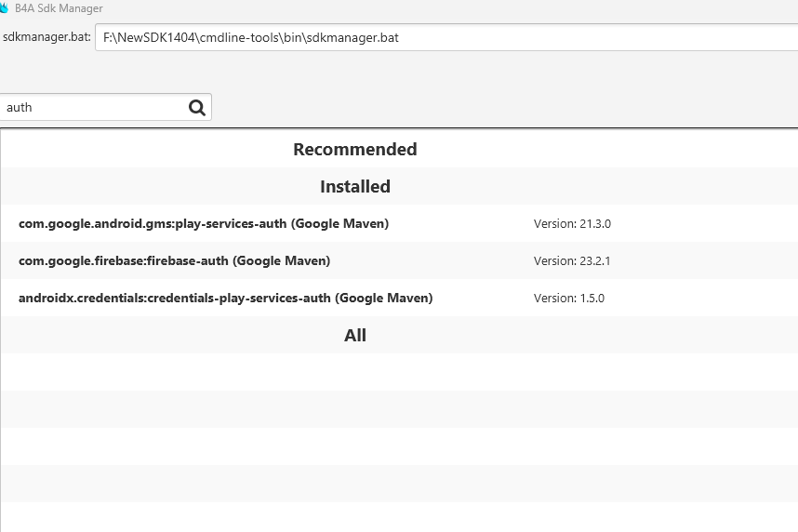Collapse the Recommended section header
Image resolution: width=798 pixels, height=532 pixels.
pyautogui.click(x=354, y=149)
